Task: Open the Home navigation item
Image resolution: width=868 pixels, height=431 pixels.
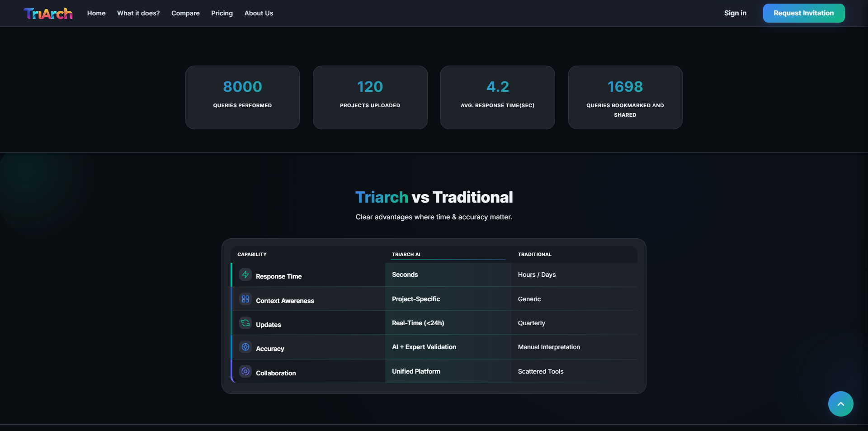Action: tap(96, 13)
